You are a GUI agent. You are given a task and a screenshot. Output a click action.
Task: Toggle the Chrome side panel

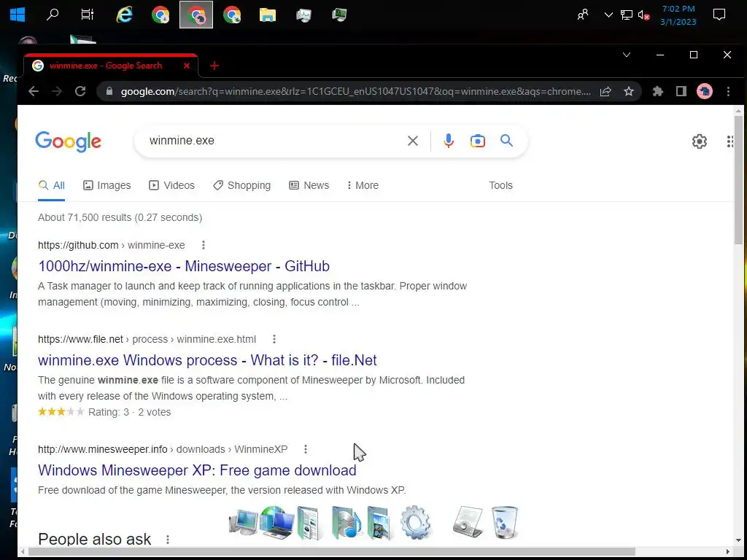[681, 91]
